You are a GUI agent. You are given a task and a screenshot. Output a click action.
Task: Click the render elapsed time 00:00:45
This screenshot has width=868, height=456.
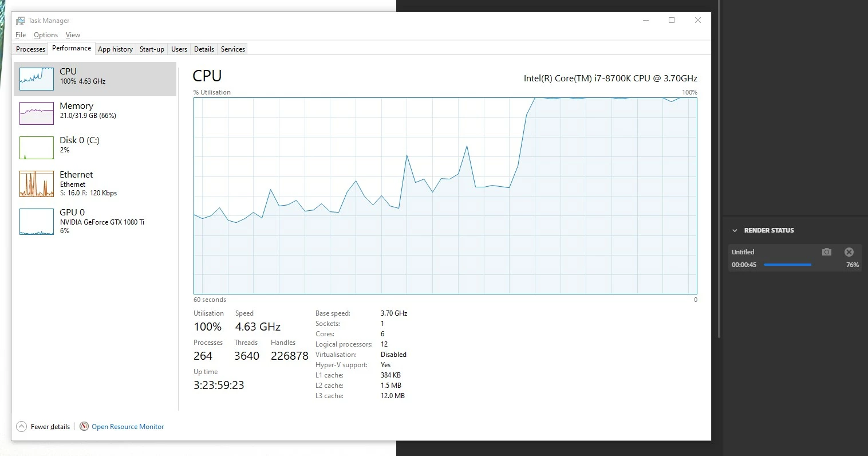744,265
